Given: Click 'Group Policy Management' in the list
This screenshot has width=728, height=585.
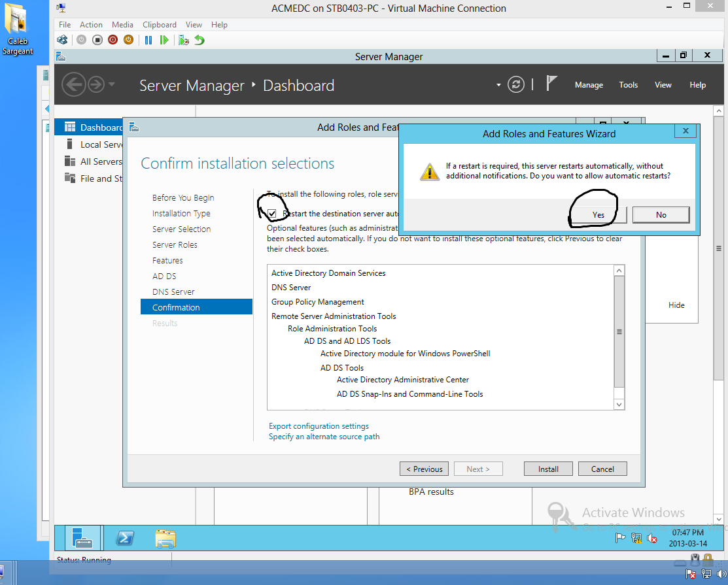Looking at the screenshot, I should click(x=318, y=302).
